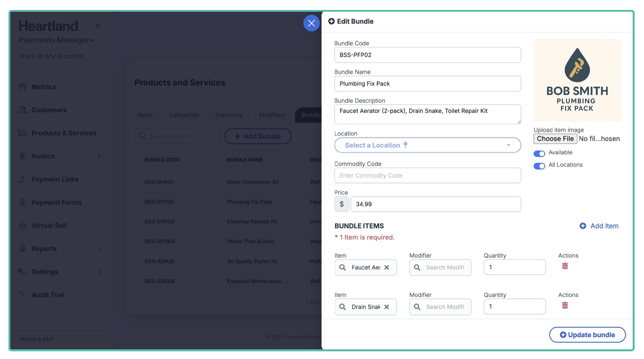
Task: Remove Faucet Aerator selection with X icon
Action: tap(387, 268)
